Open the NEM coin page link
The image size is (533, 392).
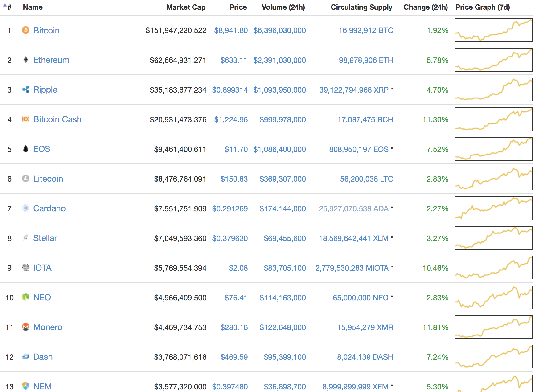click(x=42, y=386)
